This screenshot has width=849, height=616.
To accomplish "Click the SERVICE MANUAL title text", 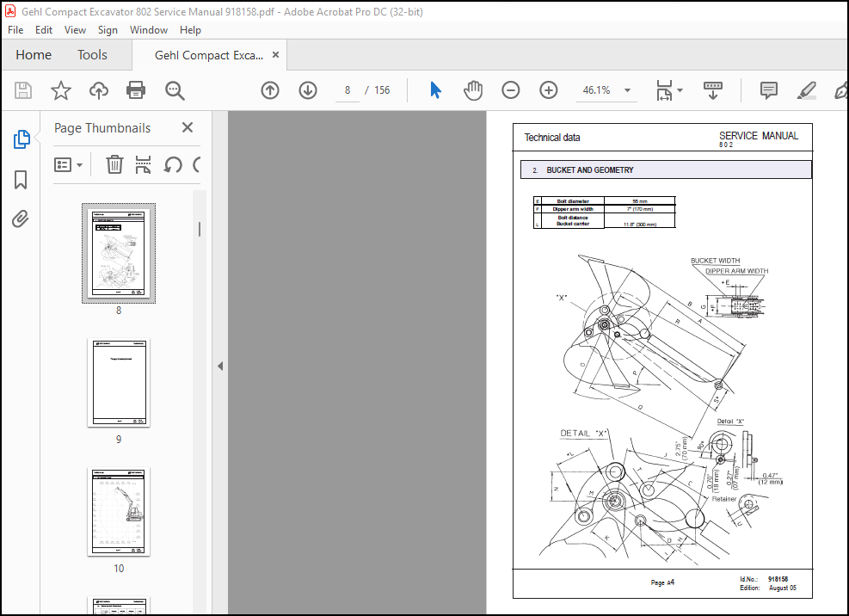I will 759,135.
